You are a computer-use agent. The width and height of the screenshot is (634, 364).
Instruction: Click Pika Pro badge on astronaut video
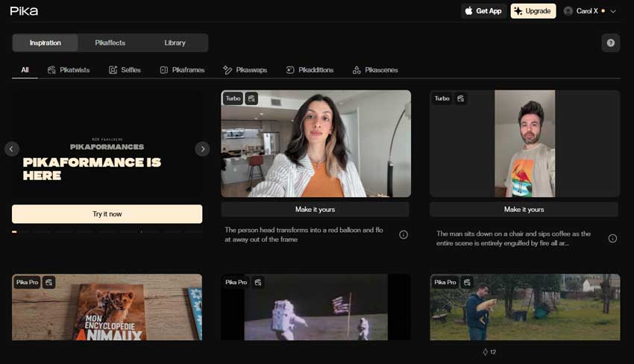pyautogui.click(x=236, y=282)
